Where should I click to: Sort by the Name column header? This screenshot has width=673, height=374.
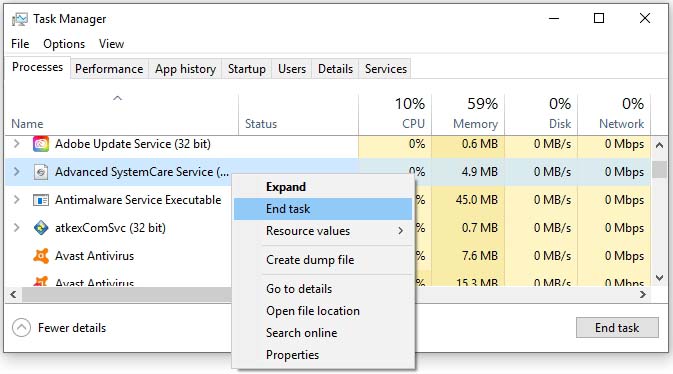[27, 124]
